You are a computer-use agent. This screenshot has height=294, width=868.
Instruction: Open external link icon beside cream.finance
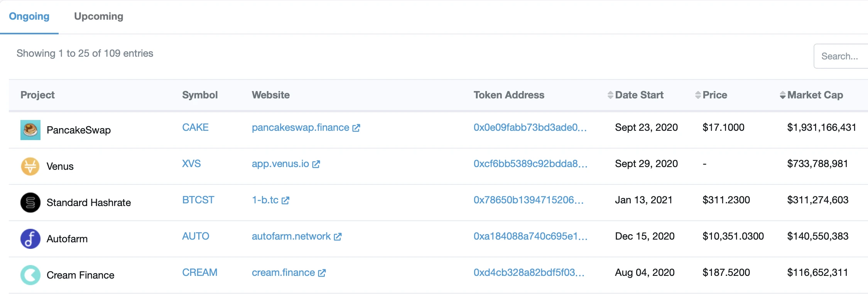(322, 273)
